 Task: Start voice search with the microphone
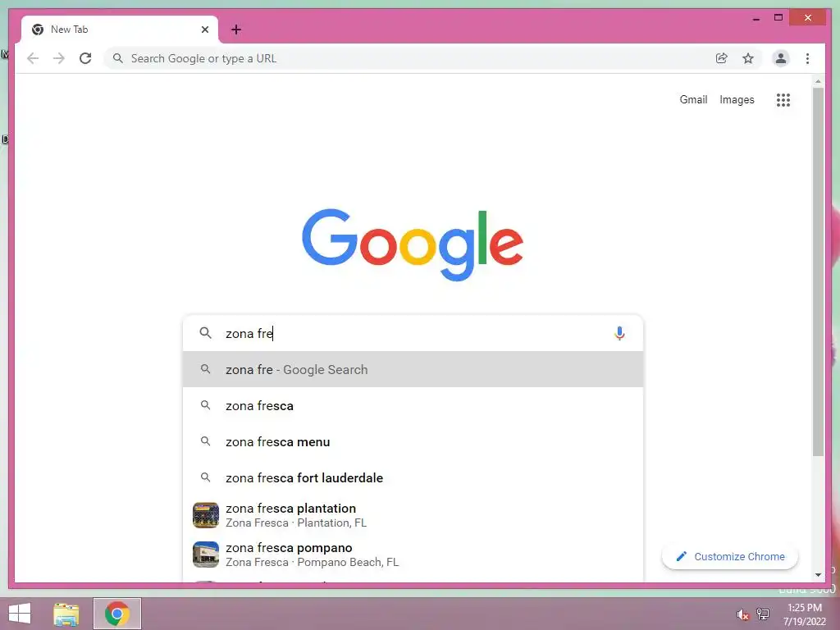(x=619, y=333)
